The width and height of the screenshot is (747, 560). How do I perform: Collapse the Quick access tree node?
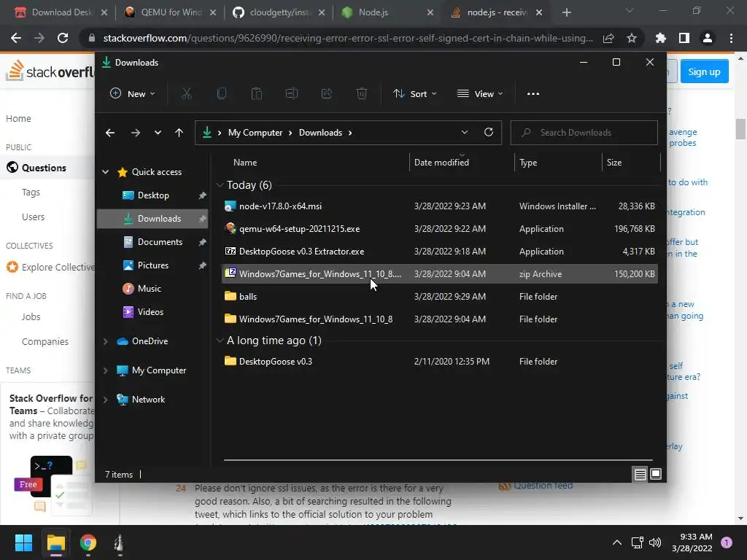(105, 172)
